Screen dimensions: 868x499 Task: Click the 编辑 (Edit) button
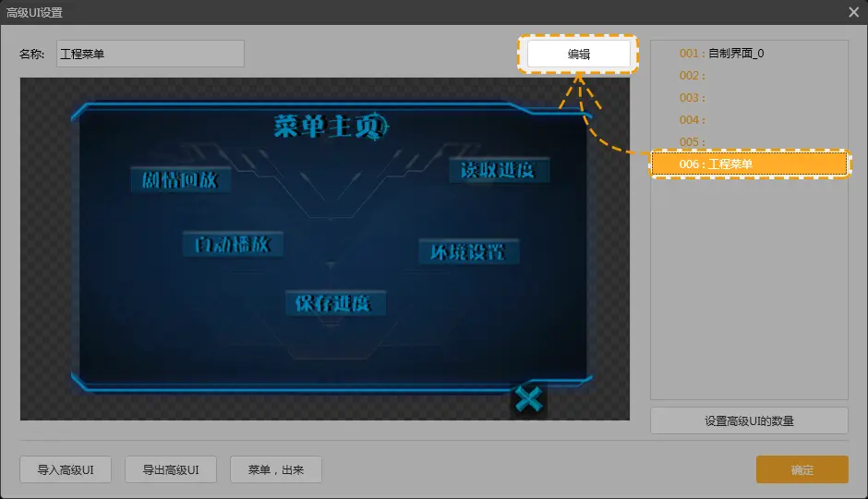[579, 55]
